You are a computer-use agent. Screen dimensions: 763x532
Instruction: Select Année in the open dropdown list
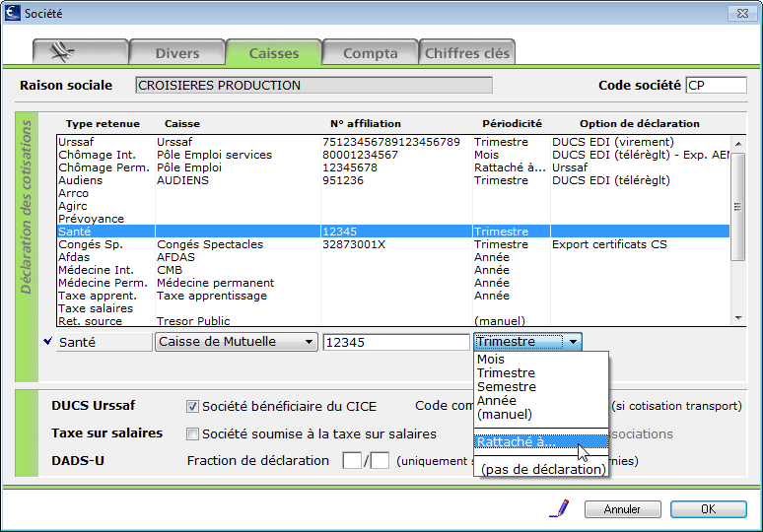tap(540, 400)
